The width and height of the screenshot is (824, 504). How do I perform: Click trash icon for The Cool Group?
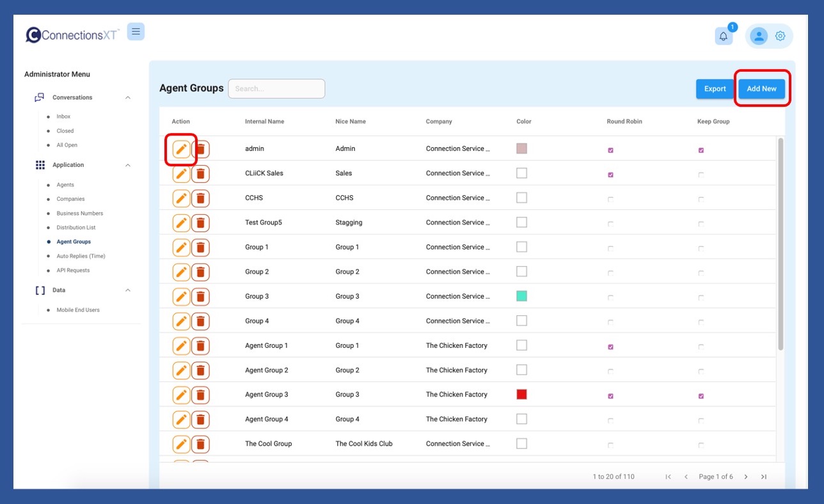coord(201,444)
